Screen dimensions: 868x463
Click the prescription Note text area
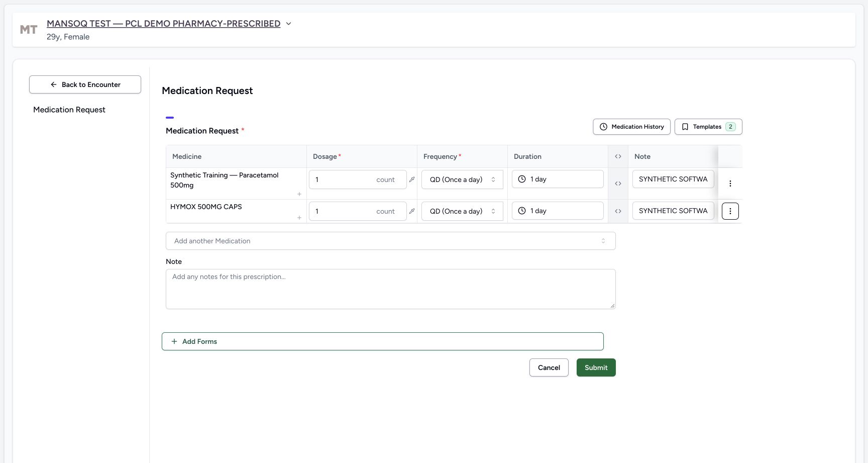coord(390,289)
